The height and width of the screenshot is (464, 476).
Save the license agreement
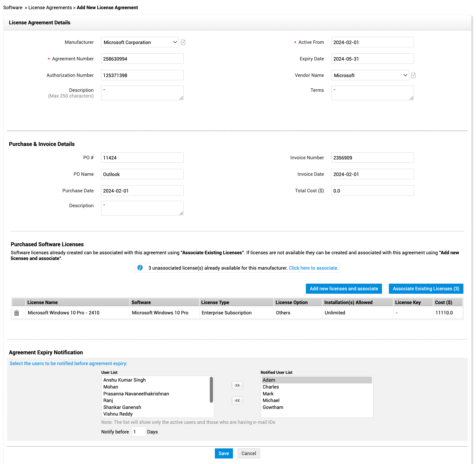224,453
